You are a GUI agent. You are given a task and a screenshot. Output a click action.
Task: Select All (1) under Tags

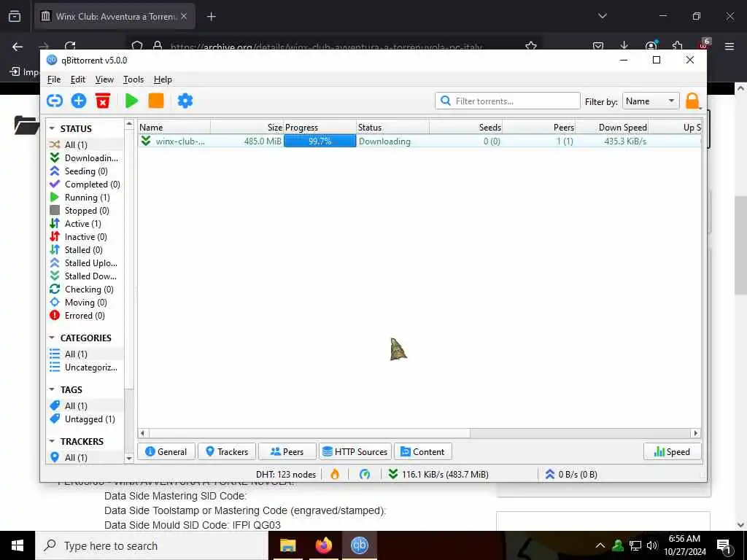[x=85, y=405]
